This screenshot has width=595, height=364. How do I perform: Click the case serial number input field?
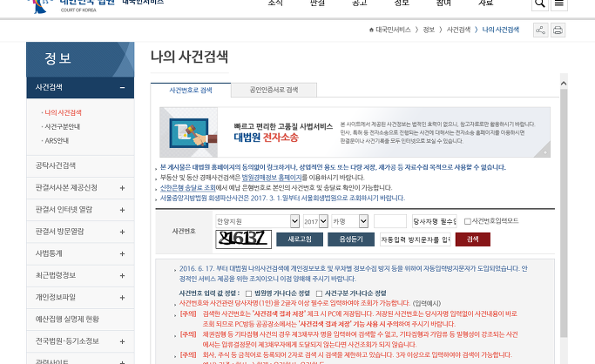pos(390,221)
